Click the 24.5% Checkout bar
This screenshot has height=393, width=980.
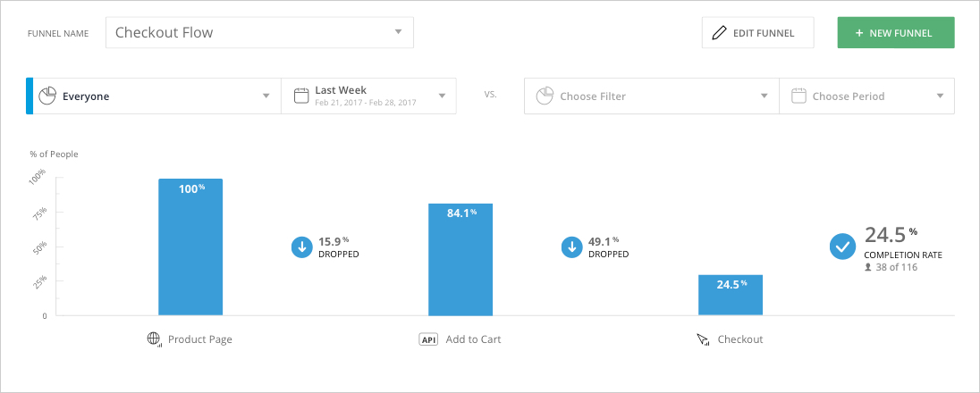point(731,295)
